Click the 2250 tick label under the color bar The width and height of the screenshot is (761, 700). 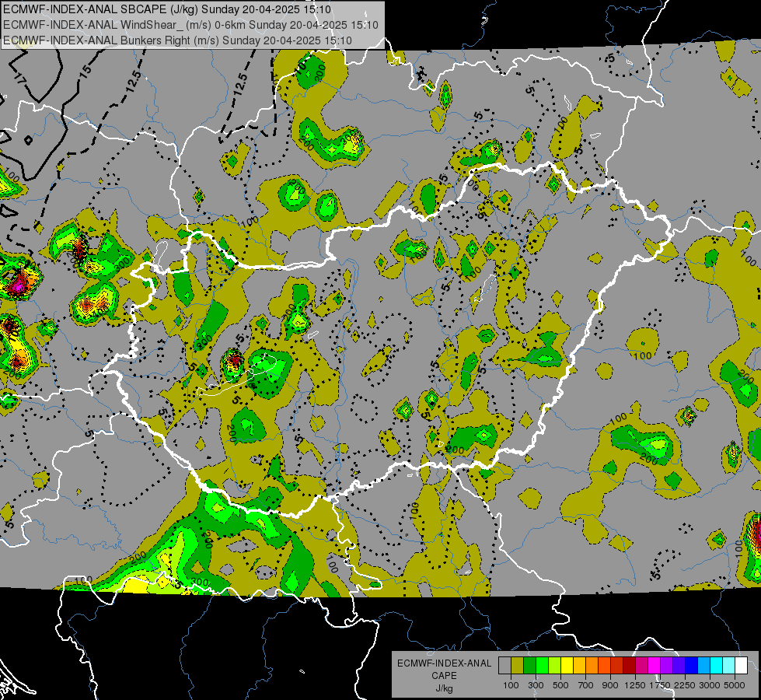point(685,685)
